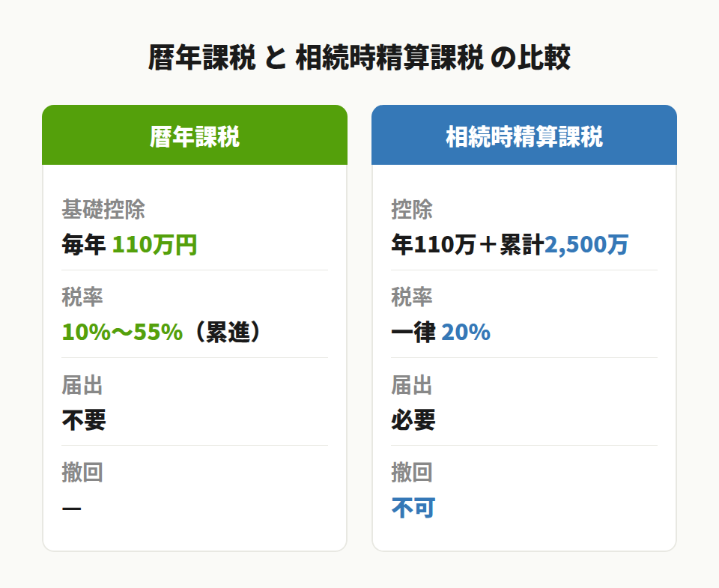This screenshot has height=588, width=719.
Task: Click the 一律 20% tax rate
Action: (x=441, y=333)
